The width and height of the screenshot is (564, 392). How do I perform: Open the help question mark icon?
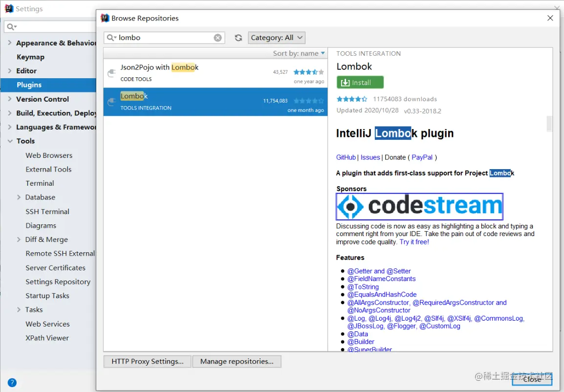[12, 383]
